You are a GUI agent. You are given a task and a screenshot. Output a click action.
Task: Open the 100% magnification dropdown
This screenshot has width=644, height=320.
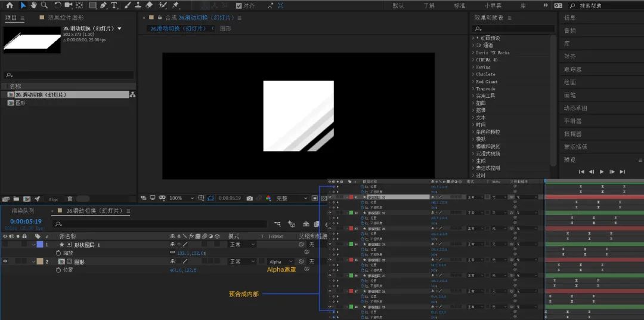181,198
